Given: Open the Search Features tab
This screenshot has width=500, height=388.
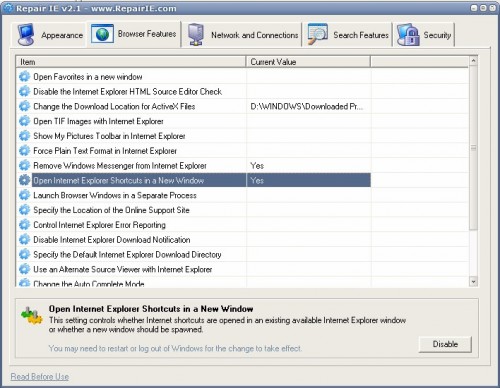Looking at the screenshot, I should (348, 35).
